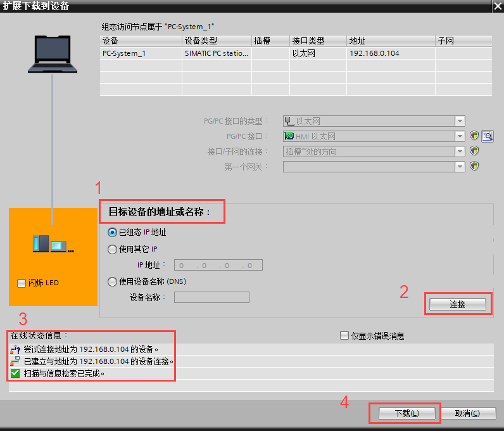
Task: Select the 使用其它 IP radio button
Action: click(112, 250)
